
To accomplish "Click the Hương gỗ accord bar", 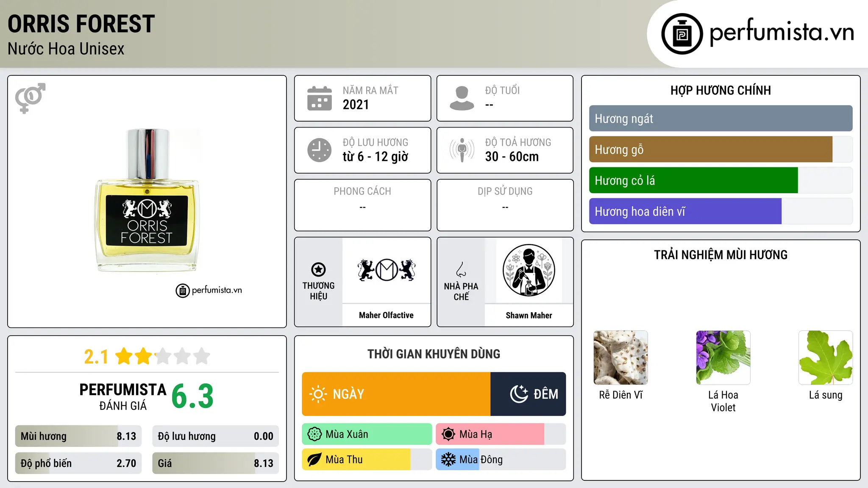I will point(721,150).
